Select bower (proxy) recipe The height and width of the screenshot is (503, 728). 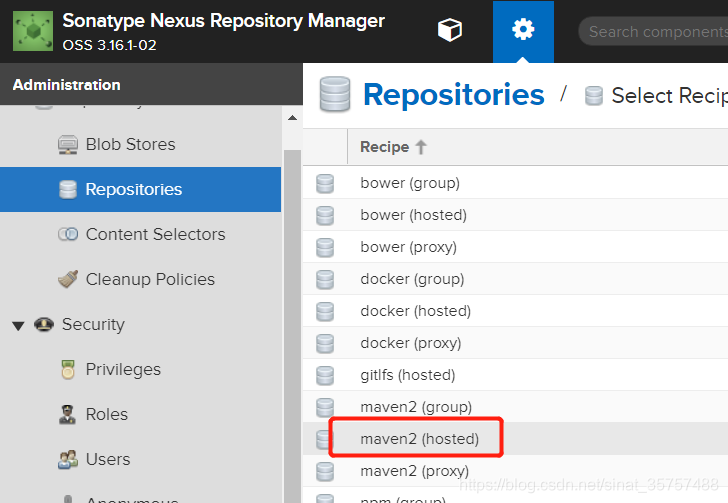409,247
